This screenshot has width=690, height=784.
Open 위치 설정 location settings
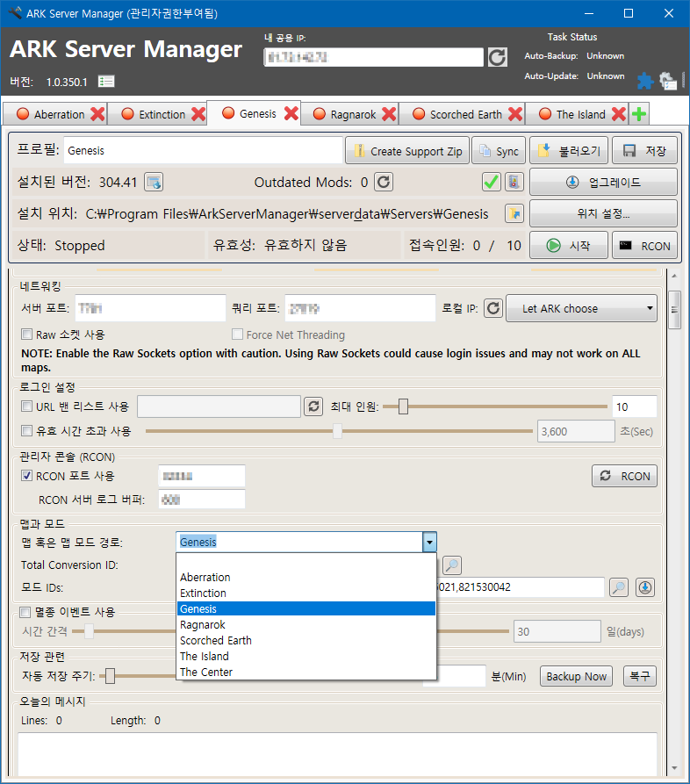(x=603, y=213)
